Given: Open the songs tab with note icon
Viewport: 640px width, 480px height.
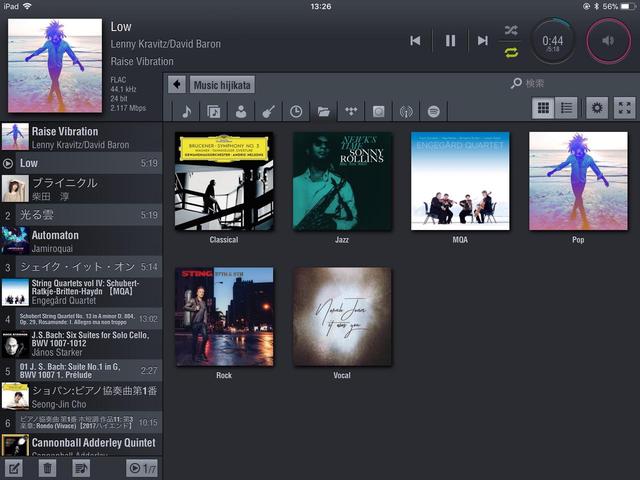Looking at the screenshot, I should click(x=187, y=111).
